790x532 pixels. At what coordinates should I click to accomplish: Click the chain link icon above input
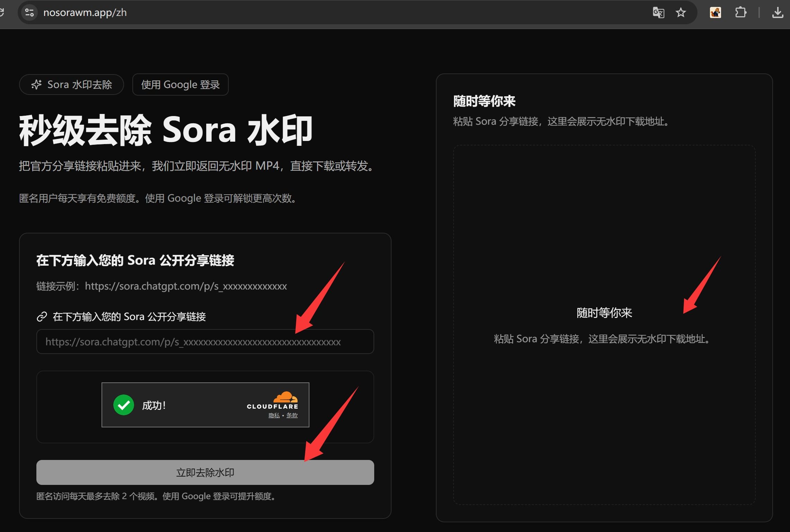42,317
